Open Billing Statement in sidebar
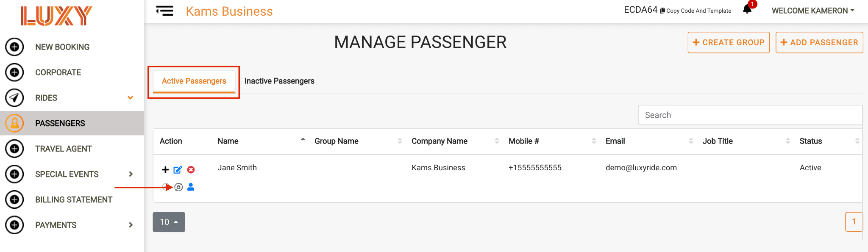The width and height of the screenshot is (868, 252). point(74,199)
